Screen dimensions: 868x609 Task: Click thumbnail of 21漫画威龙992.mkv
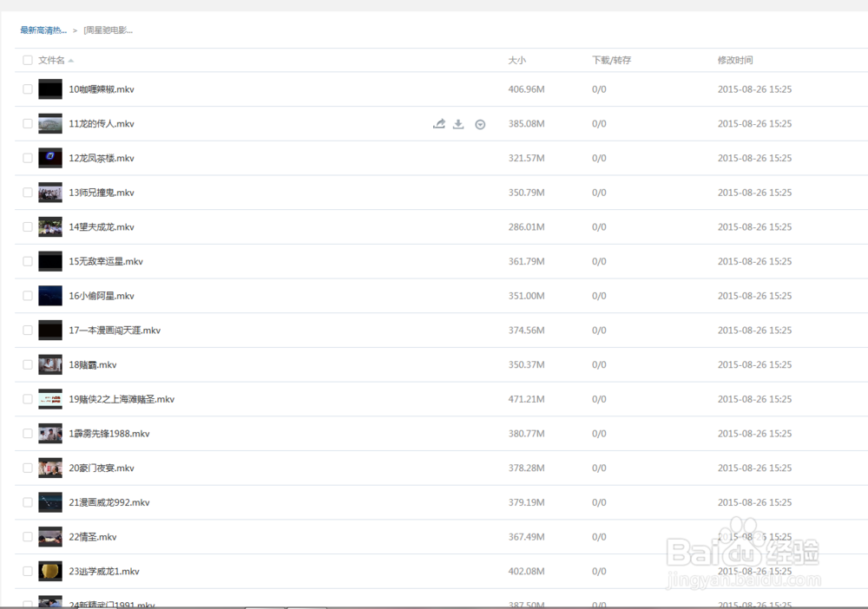click(50, 502)
